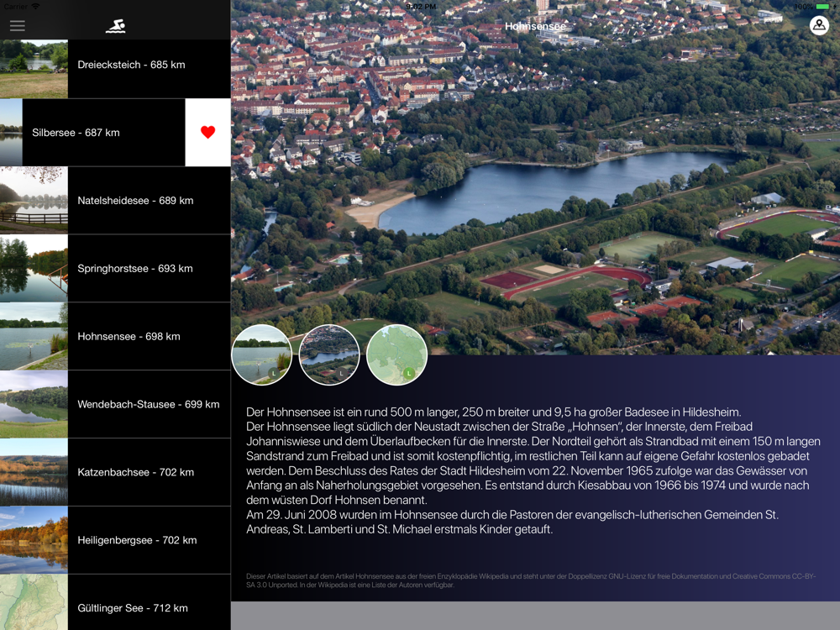Open the hamburger menu
The image size is (840, 630).
17,26
